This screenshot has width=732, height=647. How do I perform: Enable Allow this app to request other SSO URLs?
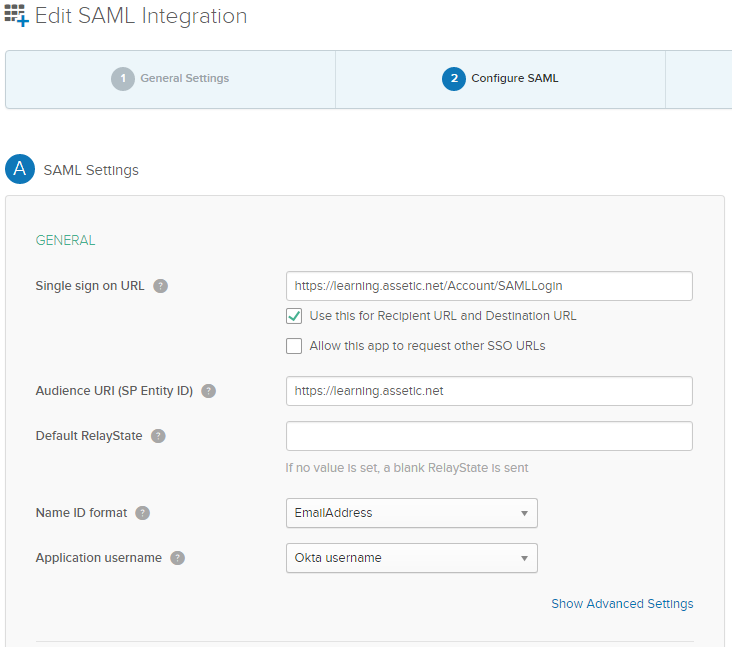coord(294,346)
